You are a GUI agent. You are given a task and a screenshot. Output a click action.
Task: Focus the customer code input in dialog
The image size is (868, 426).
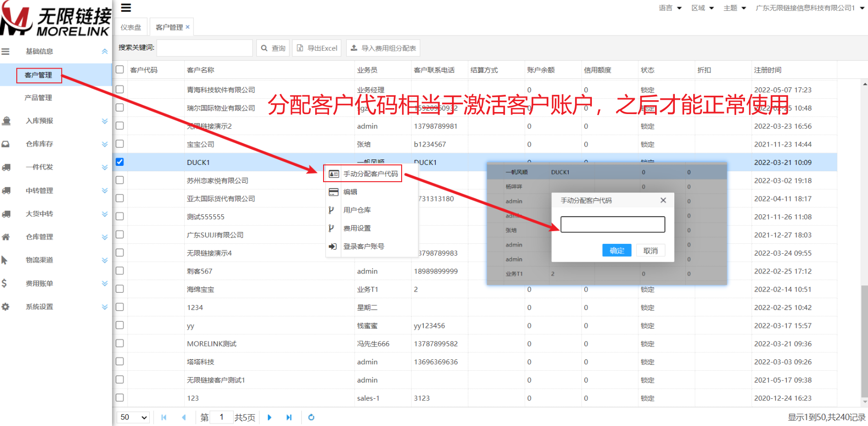[x=613, y=224]
